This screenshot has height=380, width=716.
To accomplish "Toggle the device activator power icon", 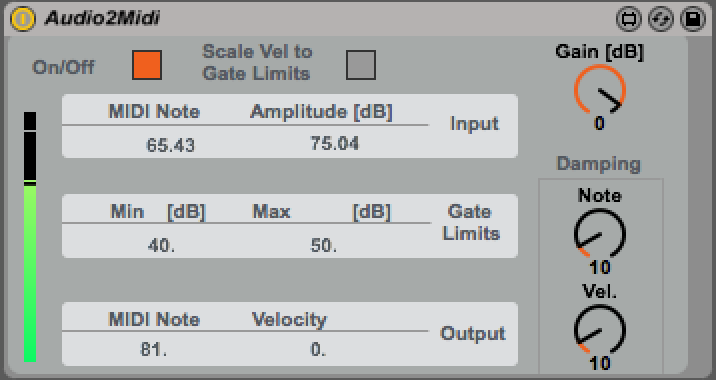I will [x=22, y=19].
